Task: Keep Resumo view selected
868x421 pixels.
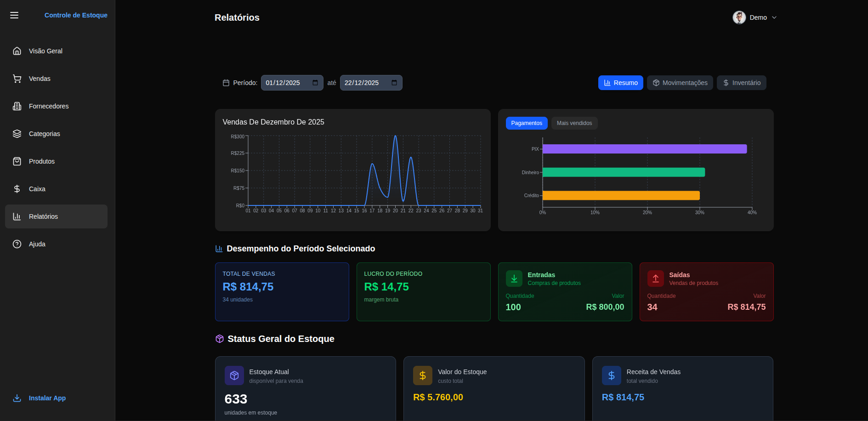Action: pos(620,83)
